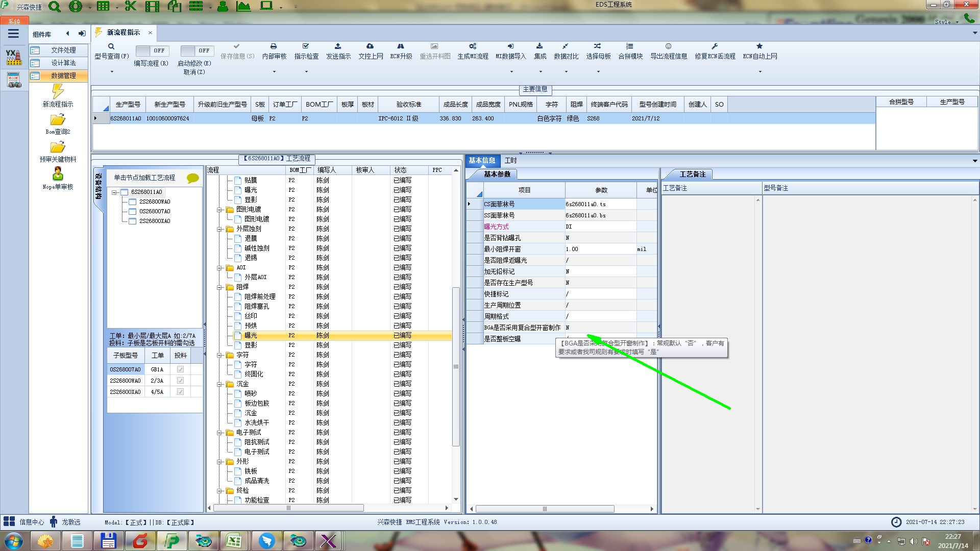Check the 2S26800WA0 tree node checkbox

pyautogui.click(x=133, y=202)
